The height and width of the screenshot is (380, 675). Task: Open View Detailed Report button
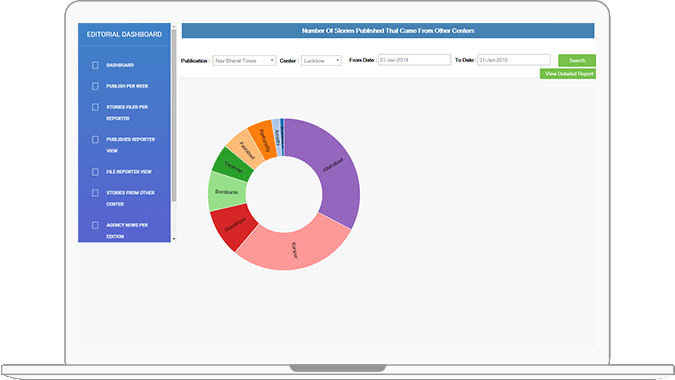[x=568, y=74]
